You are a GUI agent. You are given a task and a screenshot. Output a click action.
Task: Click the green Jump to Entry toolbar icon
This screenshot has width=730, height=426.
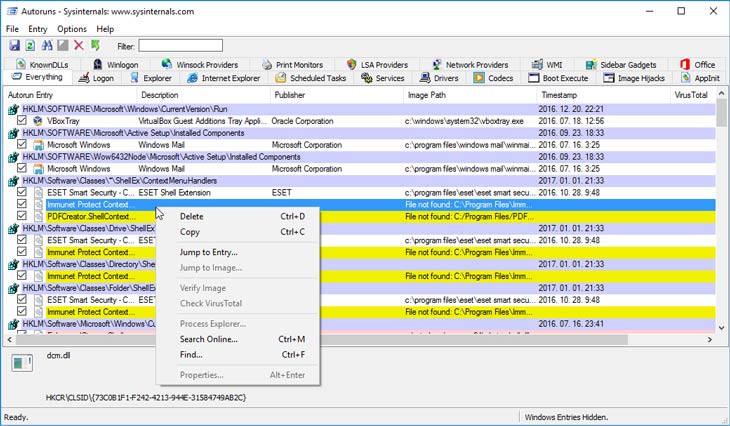95,46
